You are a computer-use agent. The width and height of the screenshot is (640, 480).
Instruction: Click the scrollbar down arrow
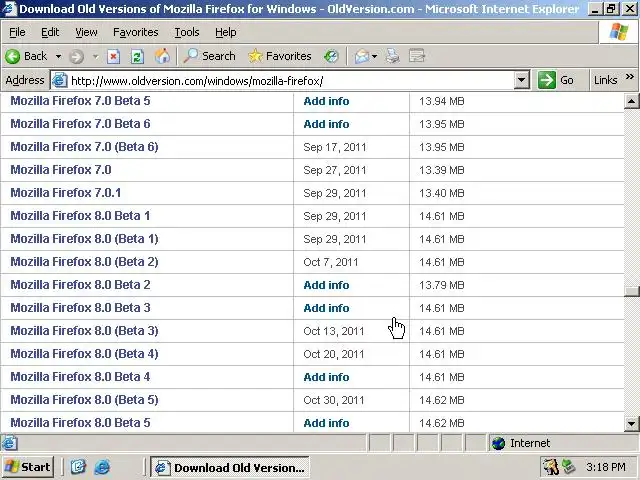point(631,424)
